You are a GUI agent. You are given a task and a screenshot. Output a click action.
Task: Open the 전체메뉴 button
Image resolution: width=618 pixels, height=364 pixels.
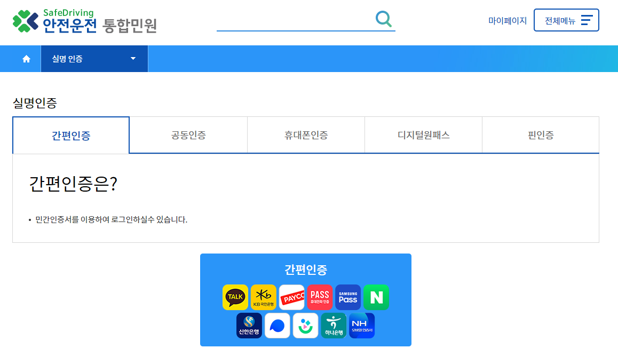(566, 20)
